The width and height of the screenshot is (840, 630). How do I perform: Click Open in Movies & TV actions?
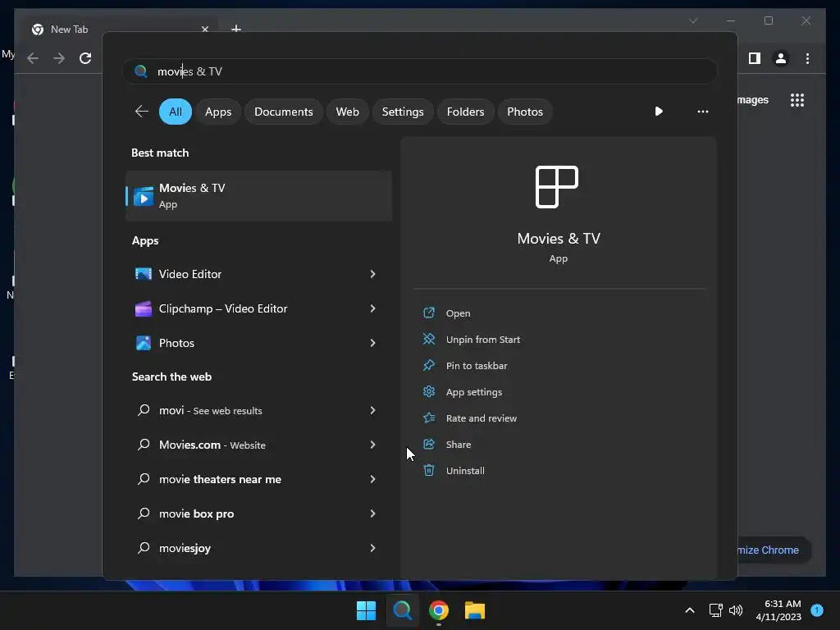point(458,313)
